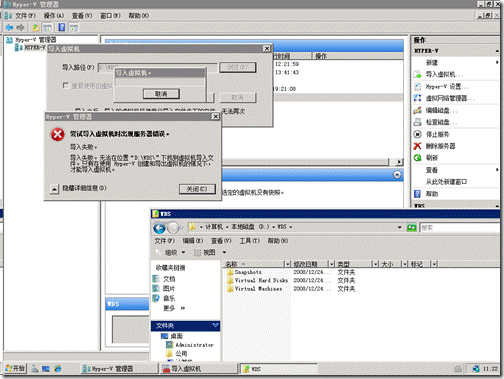
Task: Expand 查看 submenu in Actions pane
Action: pos(497,170)
